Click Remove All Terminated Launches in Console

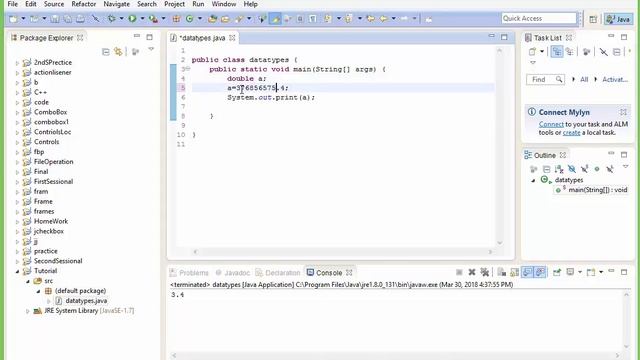click(485, 272)
